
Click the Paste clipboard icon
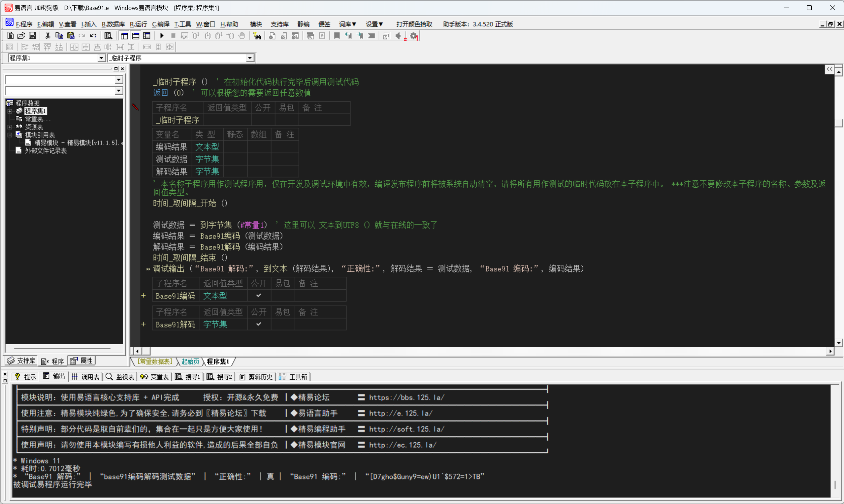(x=70, y=36)
